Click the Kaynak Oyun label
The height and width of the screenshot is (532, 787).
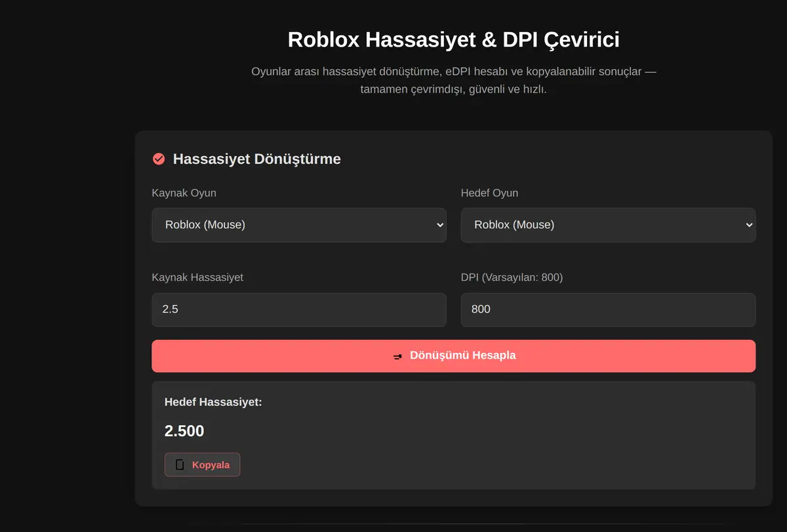point(184,193)
